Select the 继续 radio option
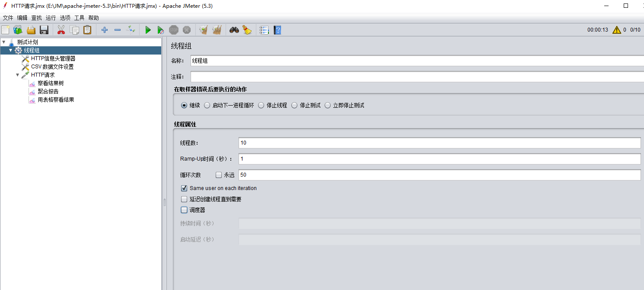The width and height of the screenshot is (644, 290). 184,105
